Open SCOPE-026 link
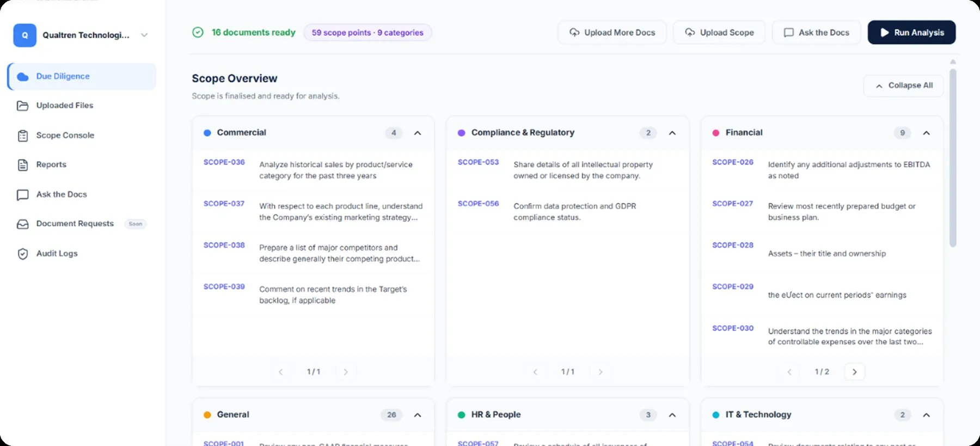 [x=733, y=162]
